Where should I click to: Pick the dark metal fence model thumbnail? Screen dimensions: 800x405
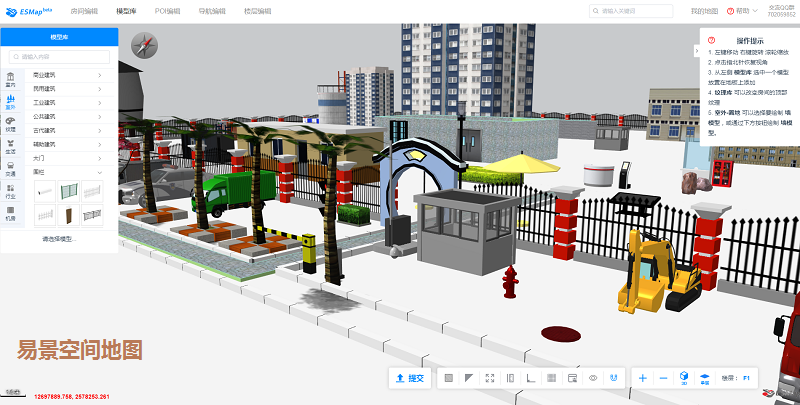coord(92,215)
